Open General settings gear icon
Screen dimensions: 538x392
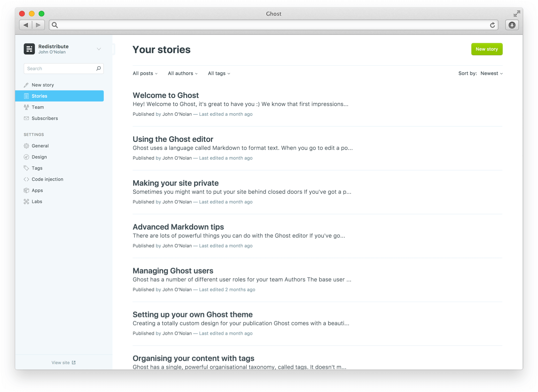(26, 146)
